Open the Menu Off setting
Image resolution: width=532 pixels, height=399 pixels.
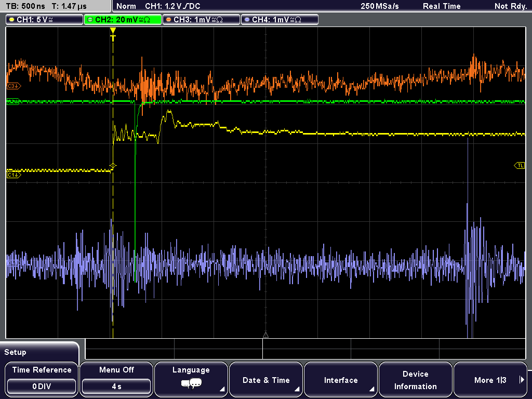116,379
